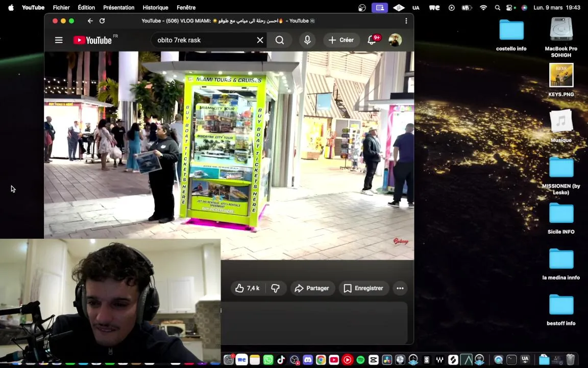Image resolution: width=588 pixels, height=368 pixels.
Task: Click the date 'Lun. 9 mars 19:43'
Action: [x=557, y=8]
